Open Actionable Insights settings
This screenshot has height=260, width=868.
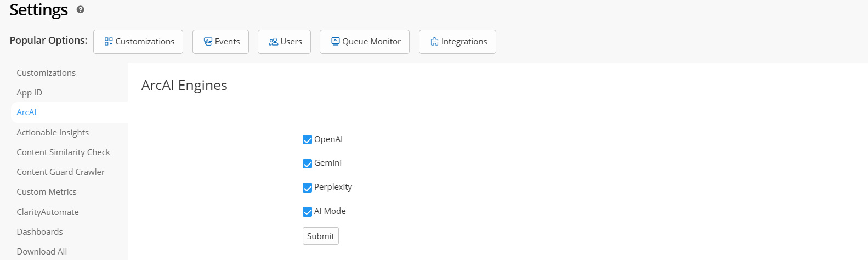point(53,132)
